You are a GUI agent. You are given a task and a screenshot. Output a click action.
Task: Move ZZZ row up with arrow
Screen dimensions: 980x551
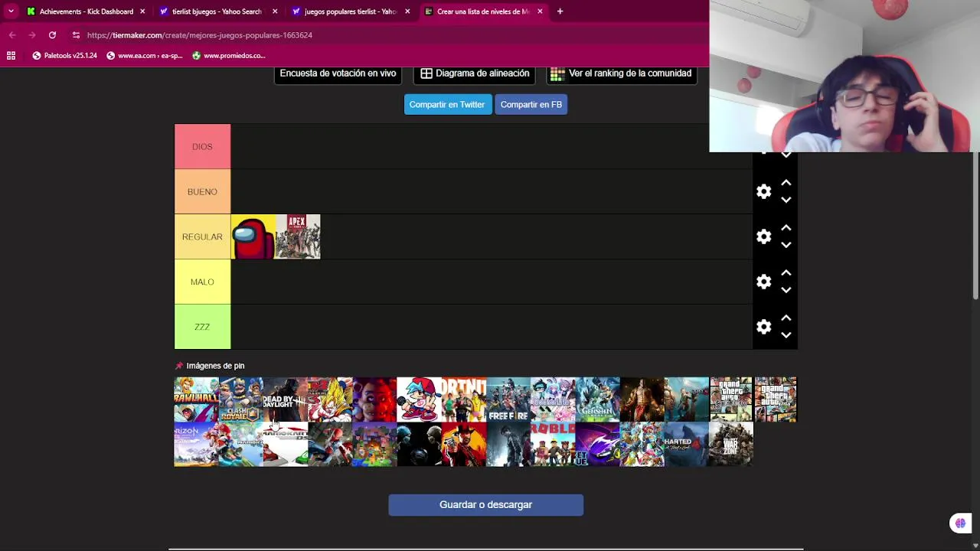(x=786, y=318)
